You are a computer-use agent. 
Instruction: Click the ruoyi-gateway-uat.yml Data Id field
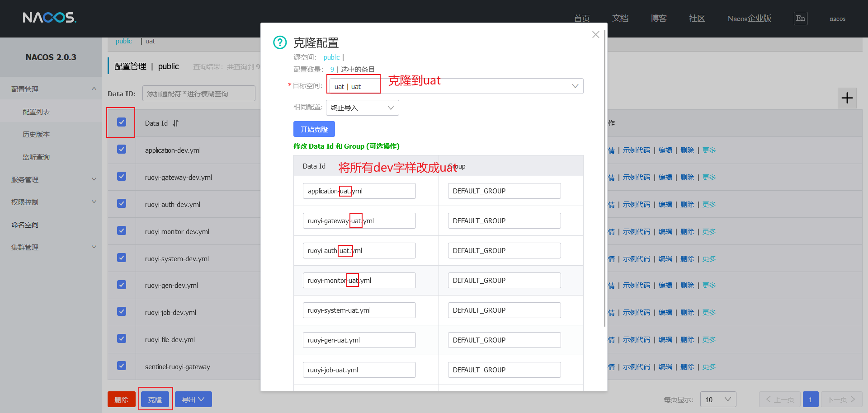click(x=359, y=221)
